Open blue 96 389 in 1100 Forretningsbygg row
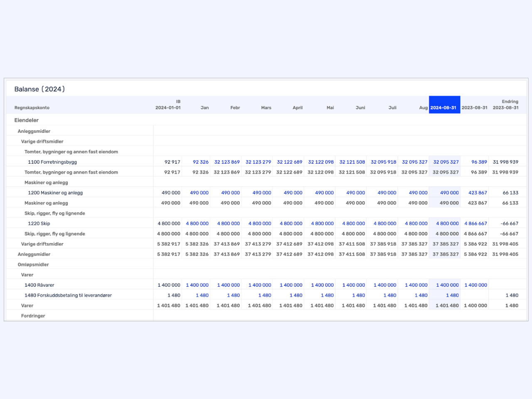532x399 pixels. click(479, 162)
